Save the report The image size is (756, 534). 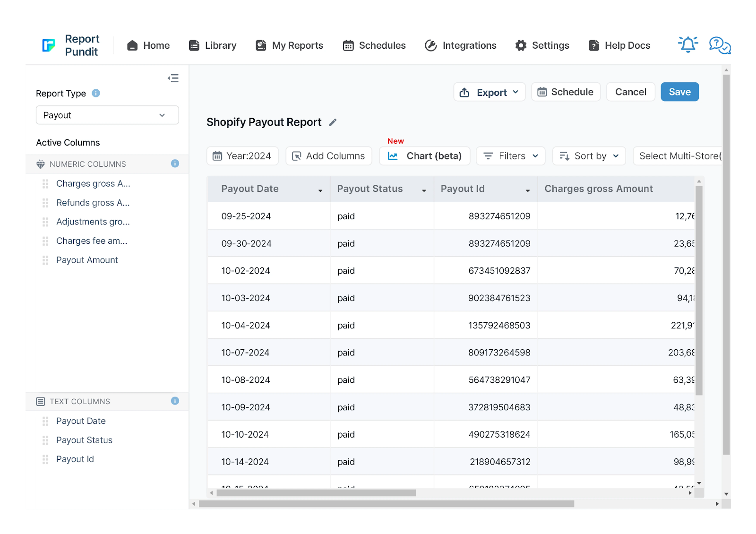tap(680, 92)
